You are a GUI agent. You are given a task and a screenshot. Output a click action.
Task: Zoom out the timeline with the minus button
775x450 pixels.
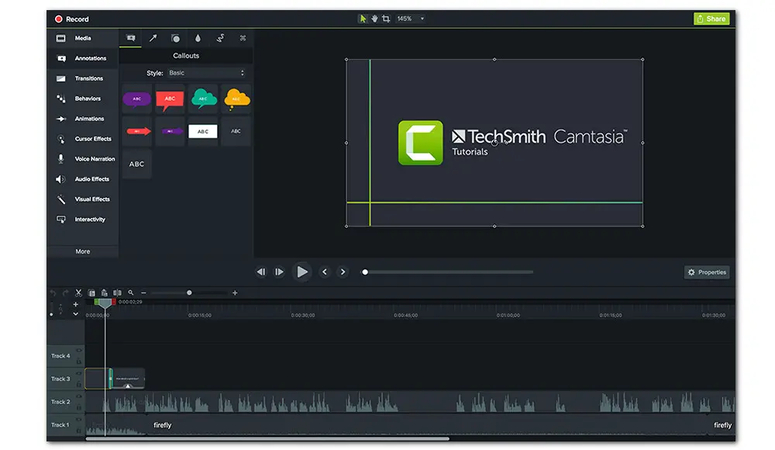point(143,293)
